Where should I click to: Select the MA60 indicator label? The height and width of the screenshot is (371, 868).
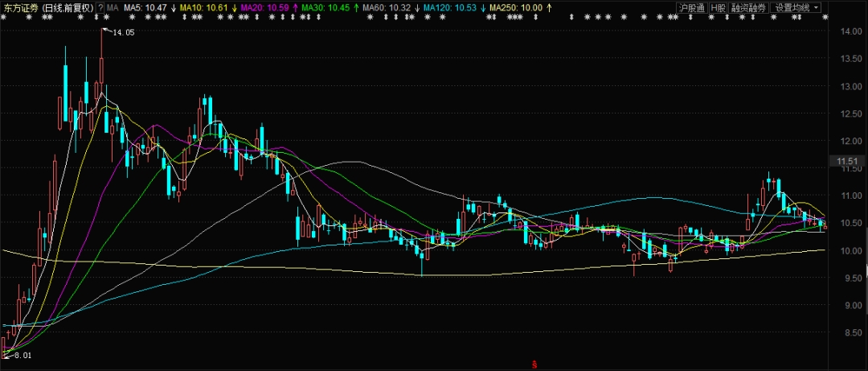pos(387,7)
